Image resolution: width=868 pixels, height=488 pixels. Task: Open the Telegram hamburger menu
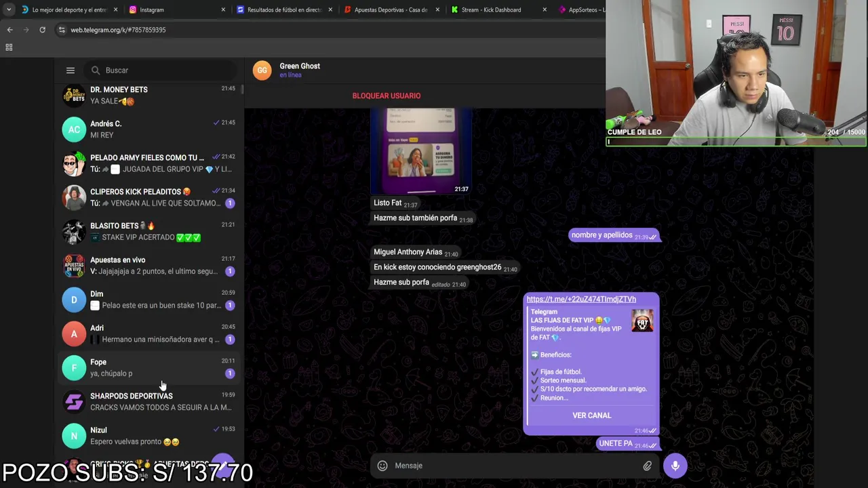click(x=70, y=70)
